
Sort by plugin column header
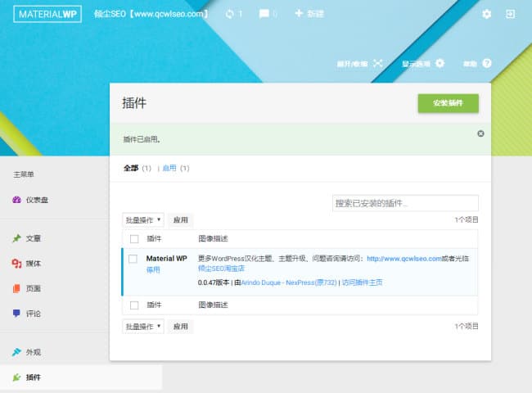point(154,239)
